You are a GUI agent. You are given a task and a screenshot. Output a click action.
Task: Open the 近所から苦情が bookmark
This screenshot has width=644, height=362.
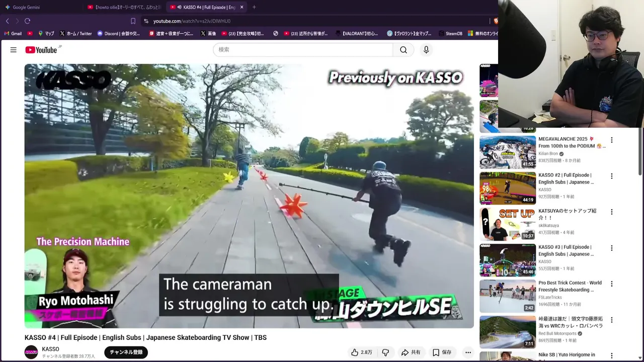[305, 34]
